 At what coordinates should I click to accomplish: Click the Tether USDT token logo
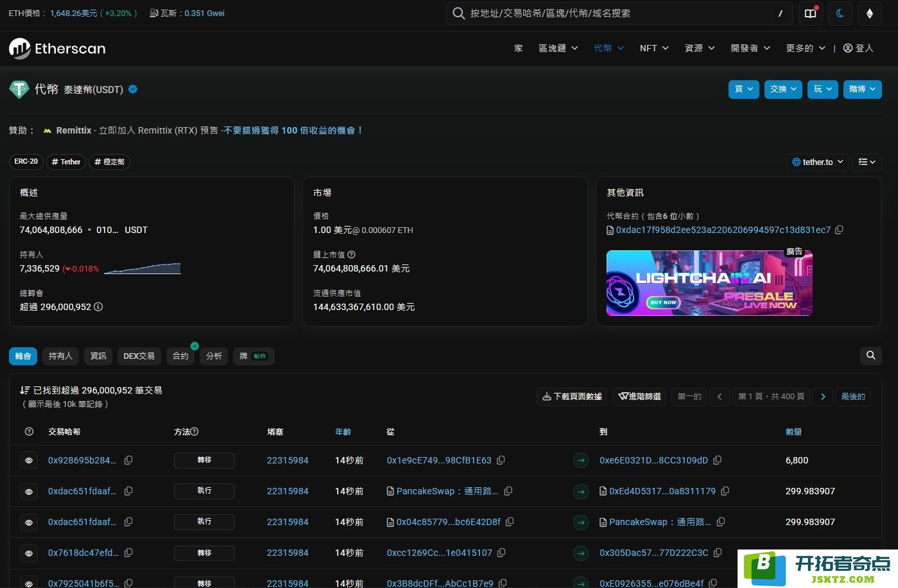click(19, 89)
